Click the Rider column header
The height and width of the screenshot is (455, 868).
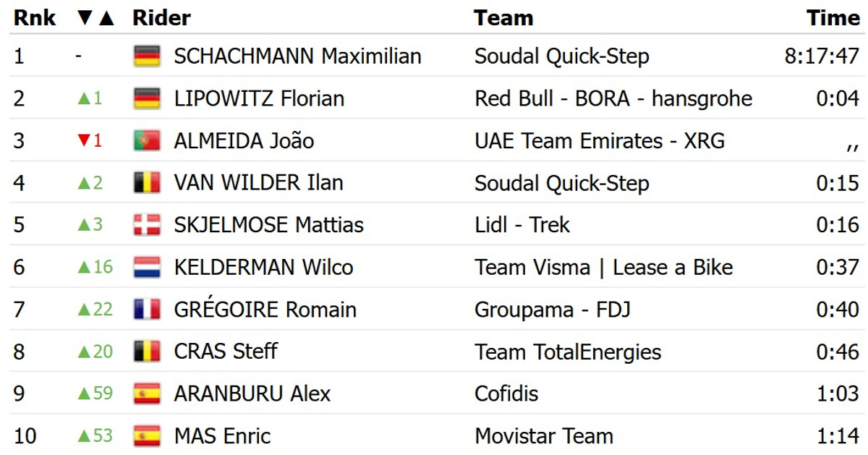pos(161,18)
